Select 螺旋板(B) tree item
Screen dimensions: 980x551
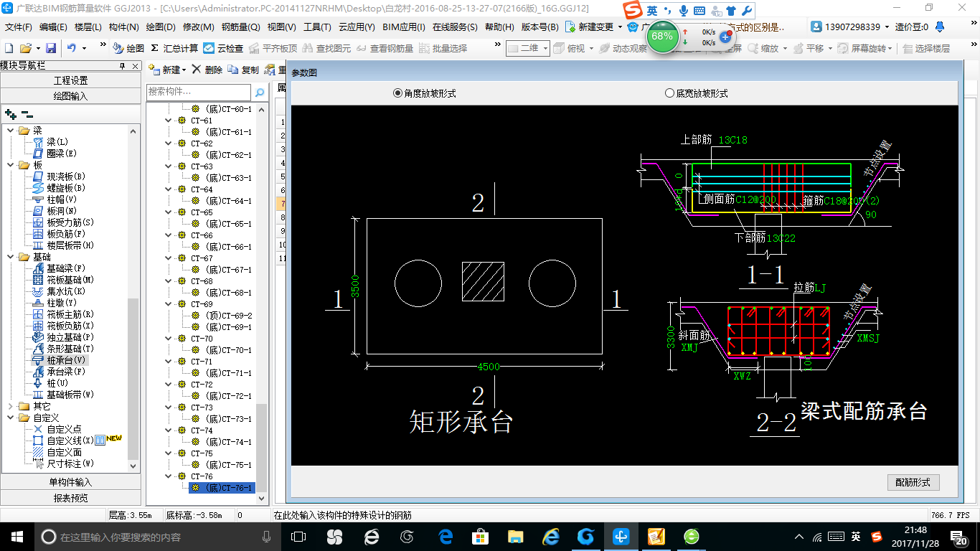(x=59, y=188)
